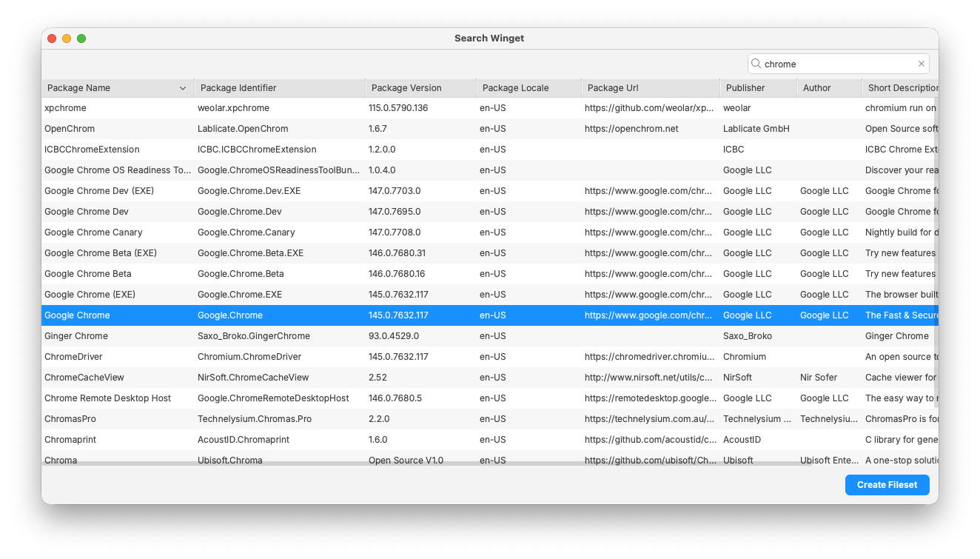Toggle the sort arrow on Package Name column
The height and width of the screenshot is (559, 980).
pyautogui.click(x=183, y=88)
